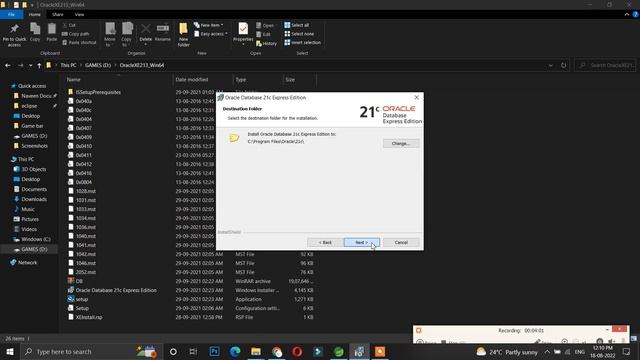This screenshot has width=640, height=360.
Task: Select Downloads in navigation pane
Action: tap(34, 200)
